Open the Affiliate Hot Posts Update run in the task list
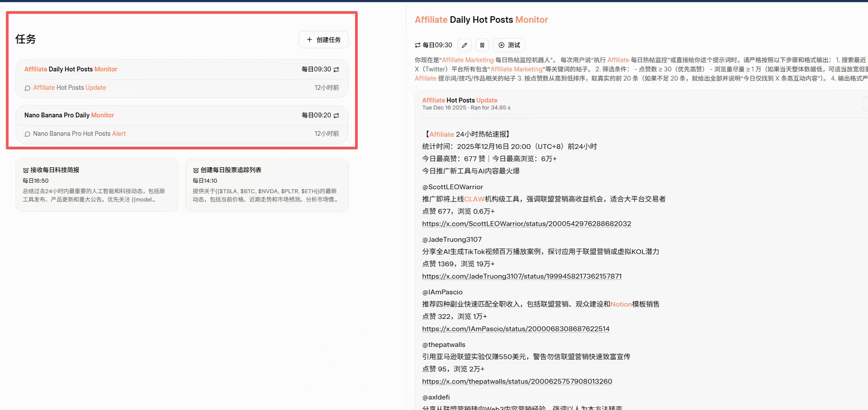The height and width of the screenshot is (410, 868). click(x=182, y=88)
